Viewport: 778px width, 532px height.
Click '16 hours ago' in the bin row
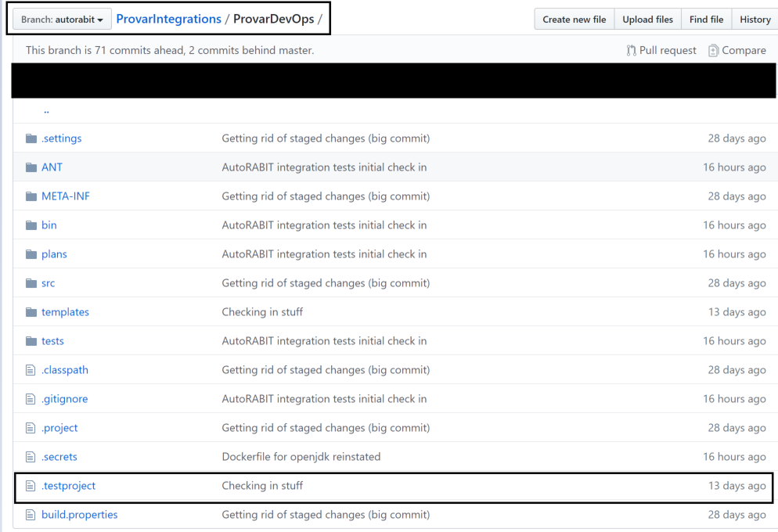[734, 225]
